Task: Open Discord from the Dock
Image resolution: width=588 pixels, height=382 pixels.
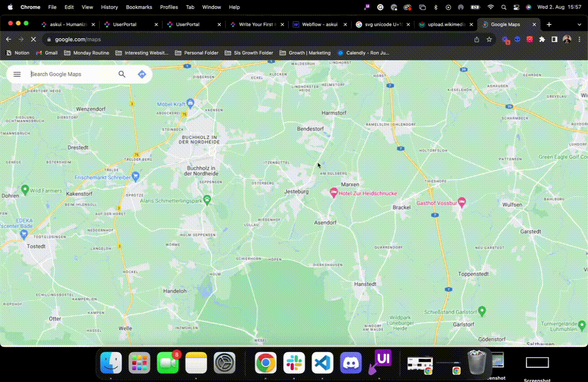Action: tap(351, 362)
